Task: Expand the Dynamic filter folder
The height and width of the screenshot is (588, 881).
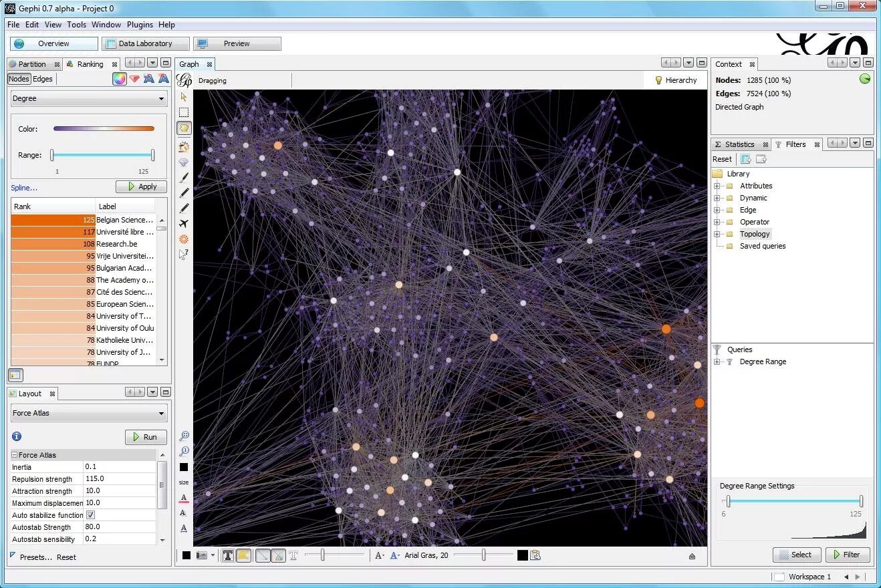Action: [x=717, y=198]
